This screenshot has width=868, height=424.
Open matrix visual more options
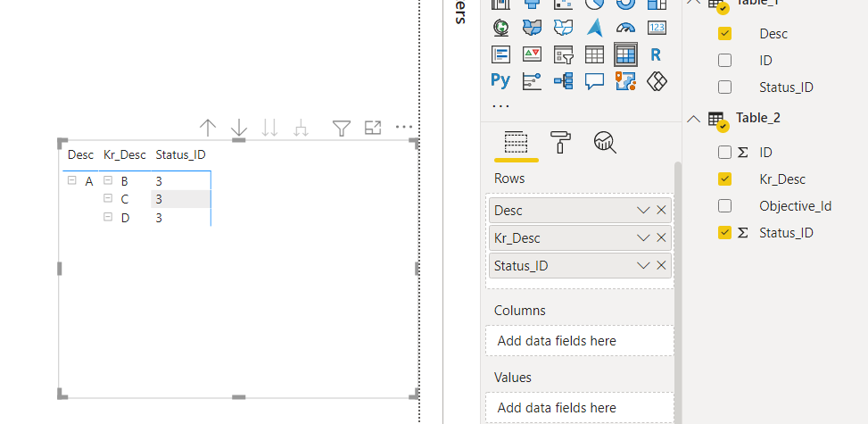[x=404, y=127]
